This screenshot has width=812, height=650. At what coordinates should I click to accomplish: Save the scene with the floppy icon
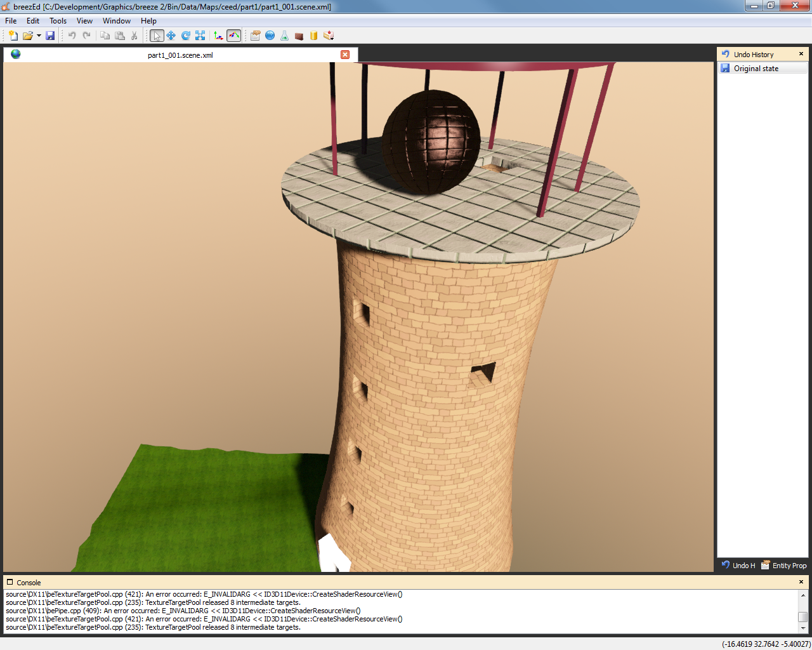point(50,36)
